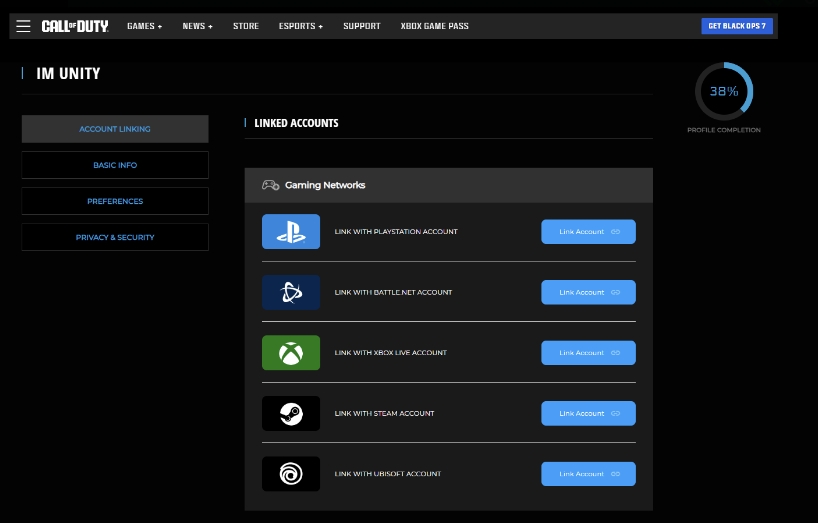Click 'Link with Ubisoft Account' text
818x523 pixels.
[388, 474]
